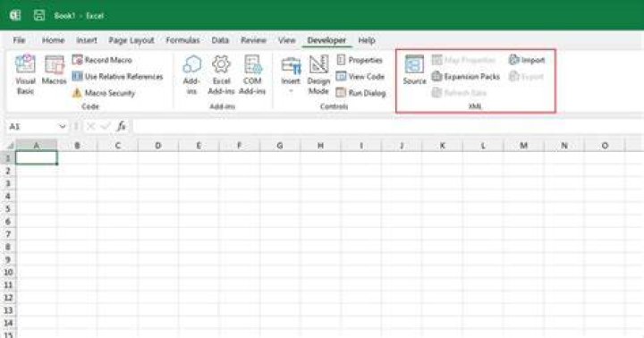The width and height of the screenshot is (644, 338).
Task: Click the Select All corner button
Action: click(x=9, y=146)
